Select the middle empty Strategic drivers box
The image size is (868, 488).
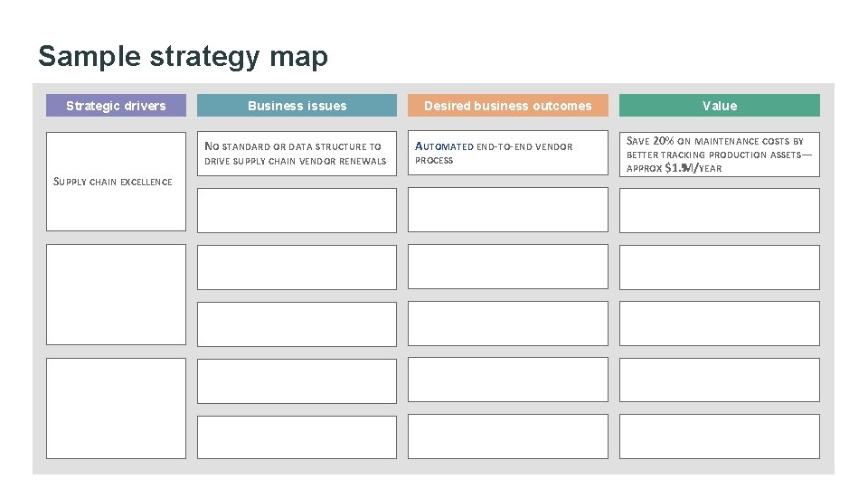click(x=116, y=296)
